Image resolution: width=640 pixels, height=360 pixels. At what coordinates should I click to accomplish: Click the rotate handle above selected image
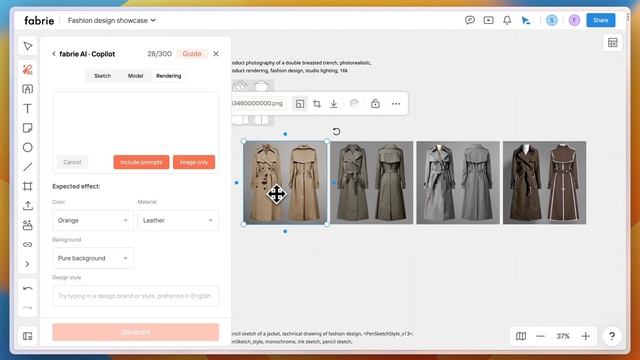click(336, 131)
